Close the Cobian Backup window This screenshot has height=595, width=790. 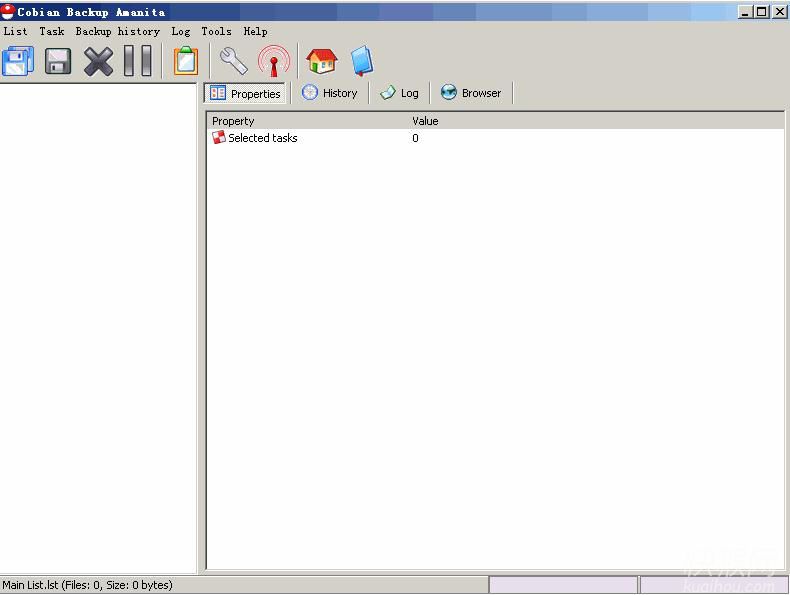(780, 12)
